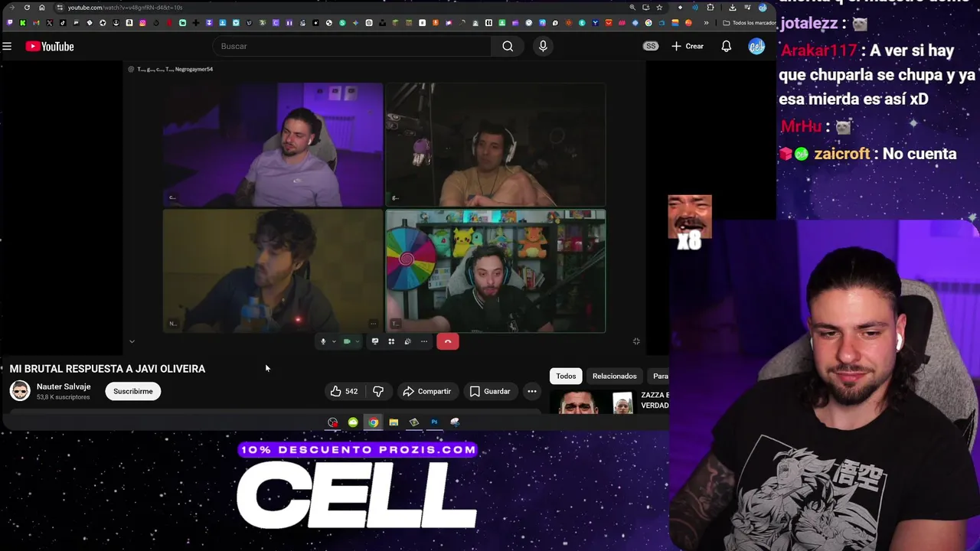Open the browser downloads icon
980x551 pixels.
[x=733, y=8]
